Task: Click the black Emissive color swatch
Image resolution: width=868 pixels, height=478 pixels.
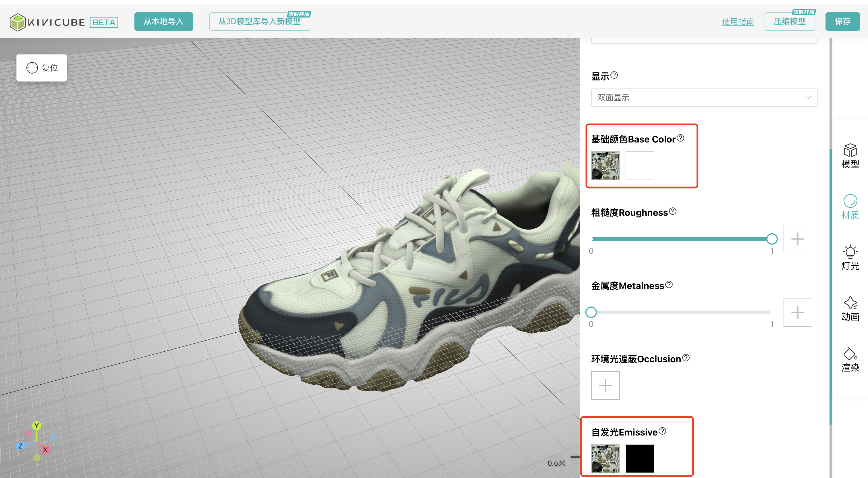Action: 640,458
